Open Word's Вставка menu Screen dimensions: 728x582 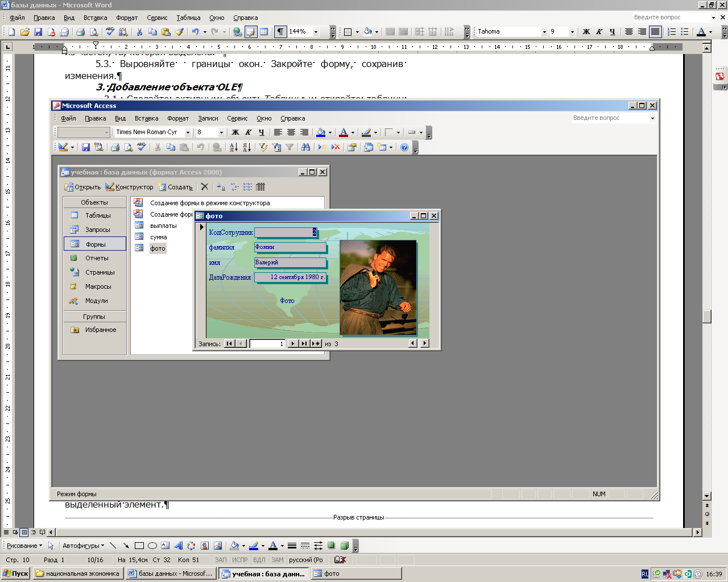coord(95,18)
